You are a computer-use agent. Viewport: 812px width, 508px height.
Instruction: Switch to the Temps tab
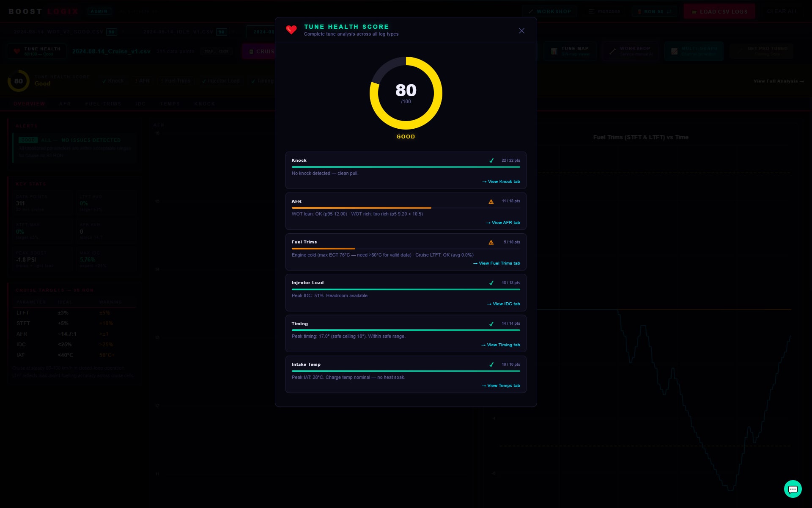click(x=170, y=104)
